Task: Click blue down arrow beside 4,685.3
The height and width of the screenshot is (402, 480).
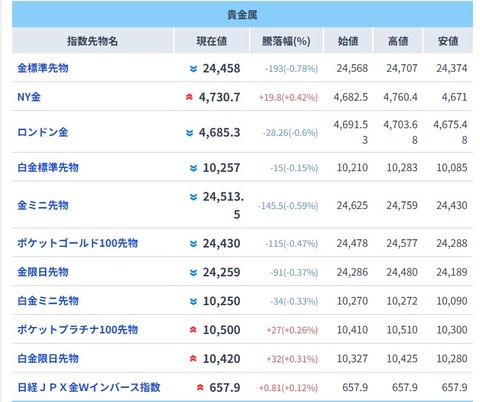Action: coord(189,133)
